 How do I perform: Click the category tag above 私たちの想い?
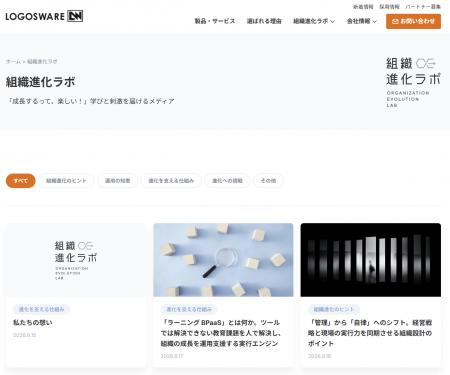coord(41,309)
